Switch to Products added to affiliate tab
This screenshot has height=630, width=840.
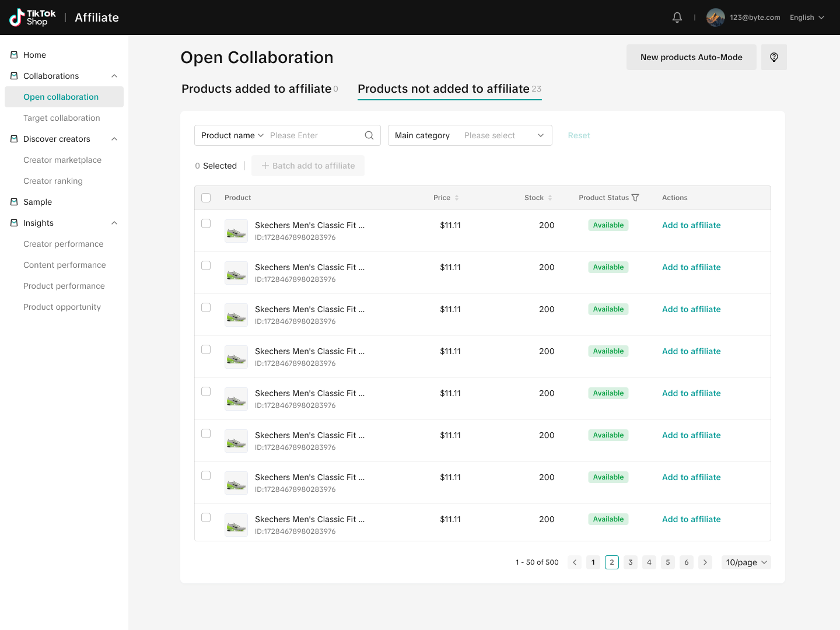point(260,89)
